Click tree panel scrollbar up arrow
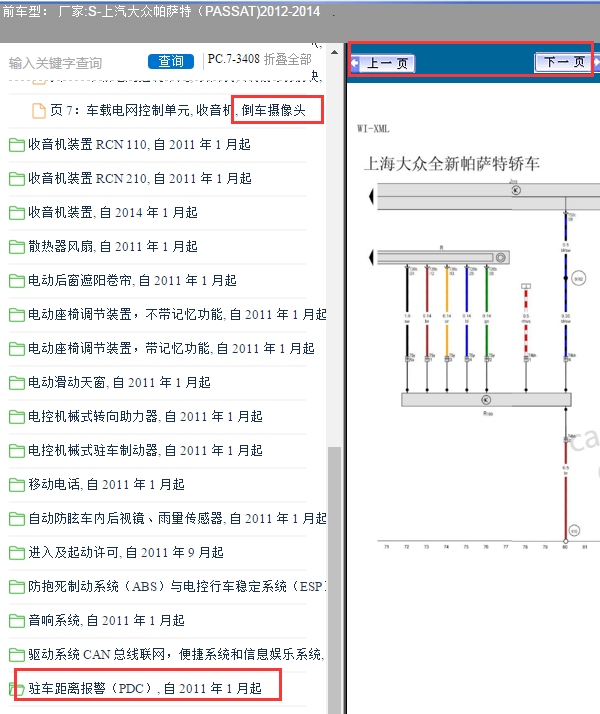The height and width of the screenshot is (714, 600). coord(335,52)
